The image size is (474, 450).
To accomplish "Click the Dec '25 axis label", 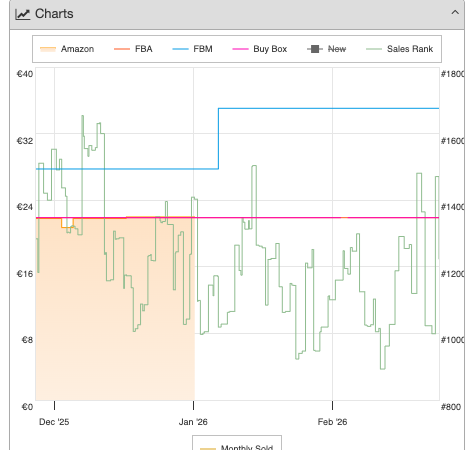I will (54, 422).
